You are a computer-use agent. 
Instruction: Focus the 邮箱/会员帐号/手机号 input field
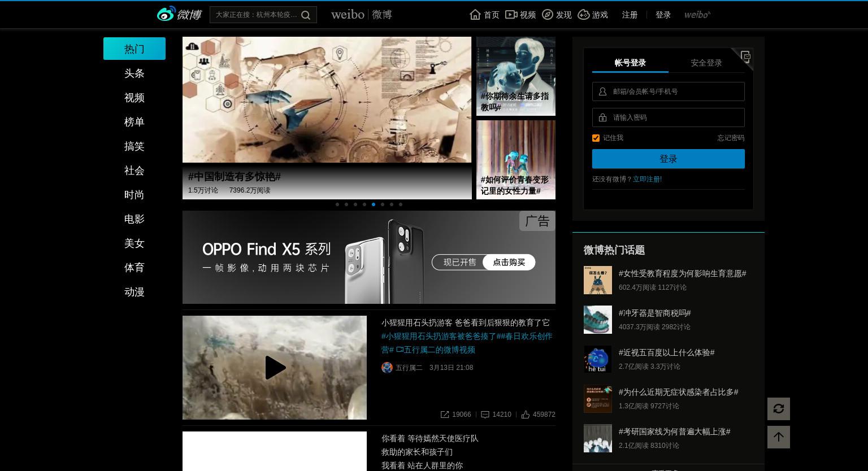point(669,91)
